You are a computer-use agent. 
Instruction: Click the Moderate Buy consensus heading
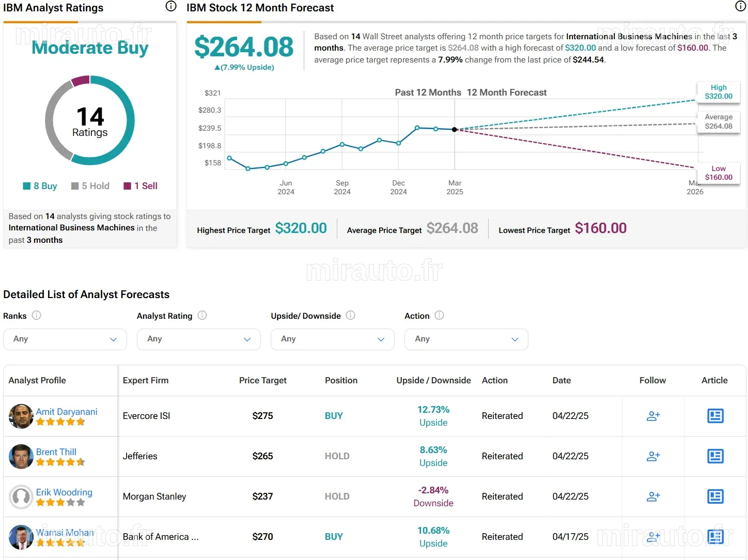point(90,48)
